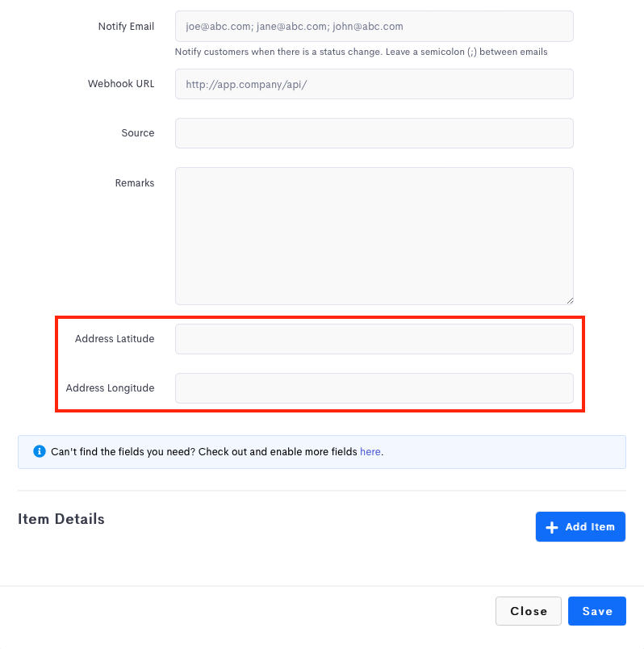Save the form with Save button
Viewport: 644px width, 649px height.
pyautogui.click(x=596, y=611)
